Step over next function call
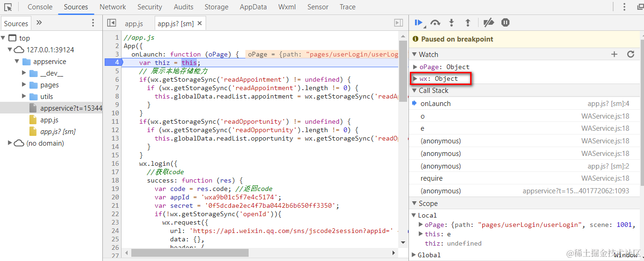 point(436,22)
